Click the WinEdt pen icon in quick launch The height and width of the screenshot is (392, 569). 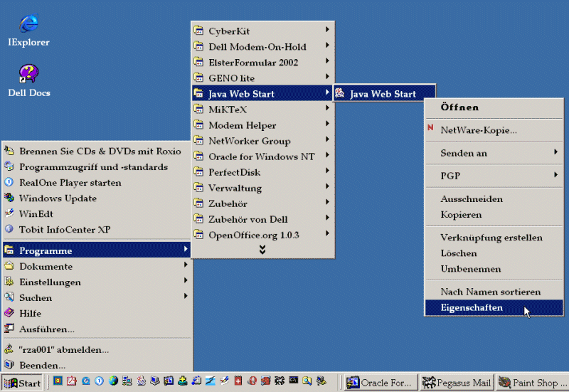tap(225, 381)
